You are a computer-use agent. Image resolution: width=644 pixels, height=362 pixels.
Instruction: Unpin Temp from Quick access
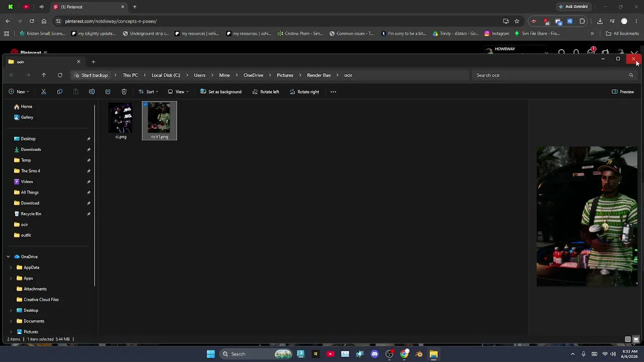[89, 160]
